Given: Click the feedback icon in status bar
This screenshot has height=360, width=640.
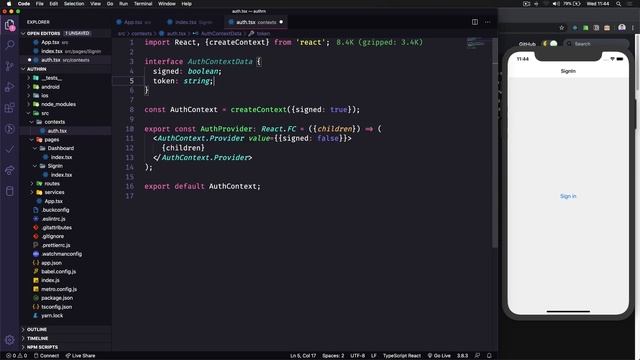Looking at the screenshot, I should 477,356.
